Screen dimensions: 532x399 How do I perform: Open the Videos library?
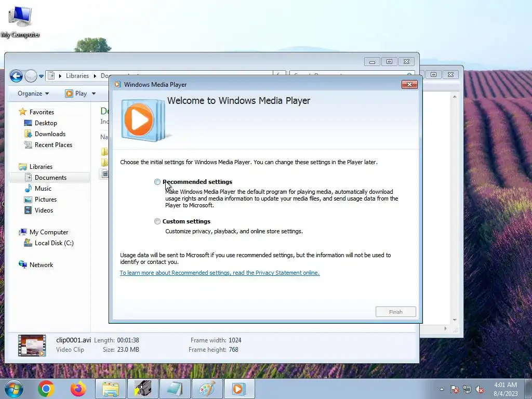(x=44, y=210)
